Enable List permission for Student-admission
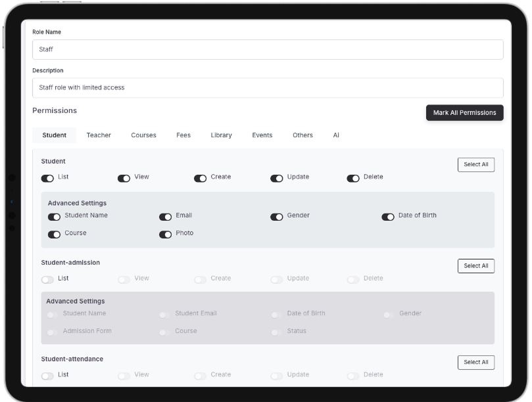Image resolution: width=532 pixels, height=402 pixels. point(48,279)
